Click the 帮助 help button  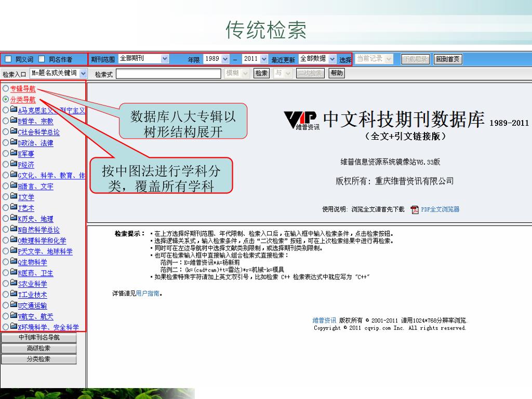coord(337,73)
